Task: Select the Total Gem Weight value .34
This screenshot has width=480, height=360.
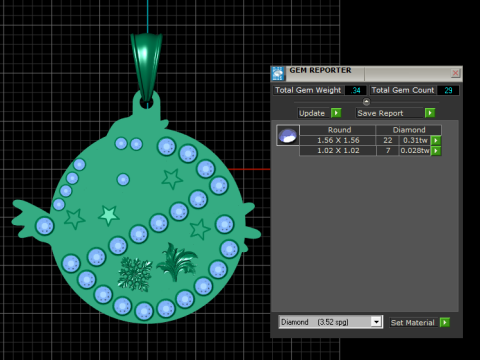Action: (x=355, y=90)
